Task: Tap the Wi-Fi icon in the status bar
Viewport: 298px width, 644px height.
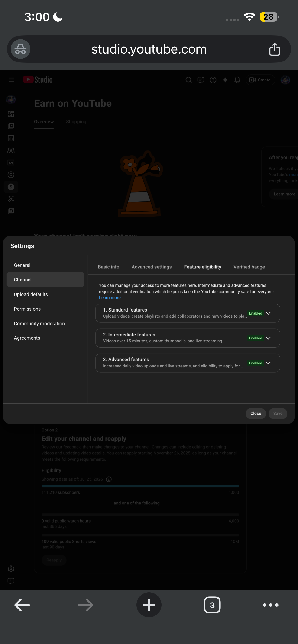Action: point(249,17)
